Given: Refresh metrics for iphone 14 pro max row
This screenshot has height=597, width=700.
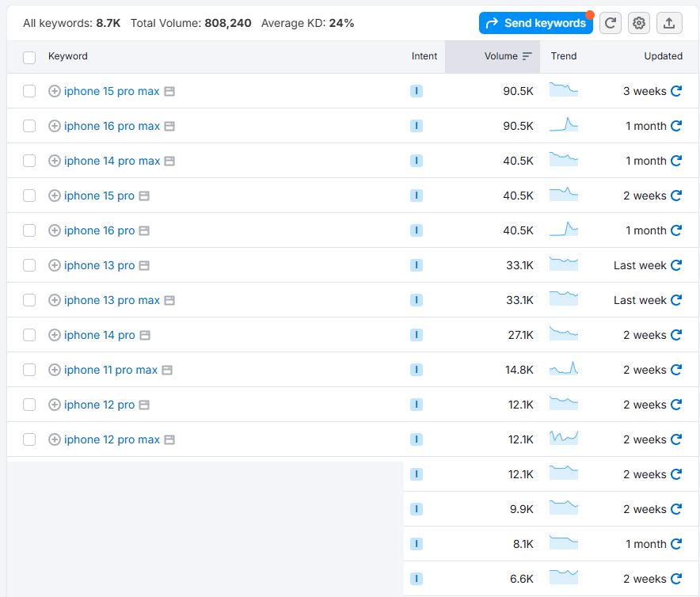Looking at the screenshot, I should click(676, 161).
